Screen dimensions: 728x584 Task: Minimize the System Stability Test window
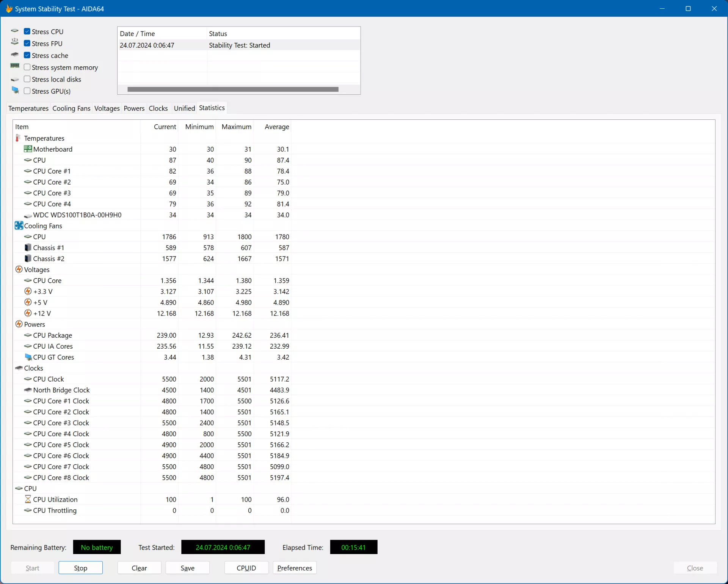pyautogui.click(x=662, y=8)
